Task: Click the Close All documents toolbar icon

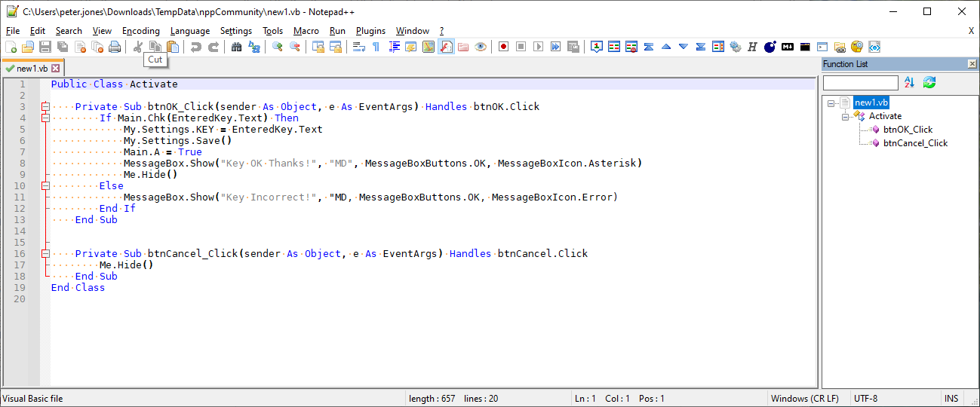Action: tap(97, 47)
